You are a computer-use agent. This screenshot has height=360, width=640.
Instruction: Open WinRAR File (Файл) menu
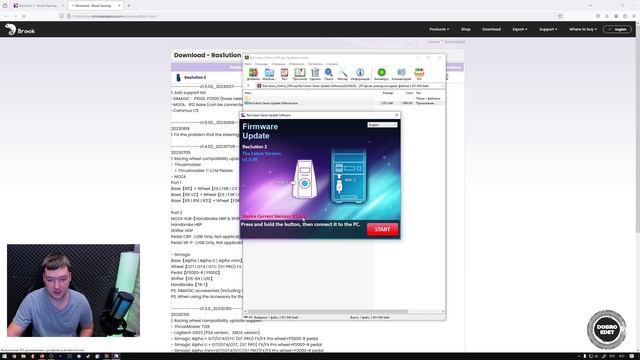[x=248, y=64]
